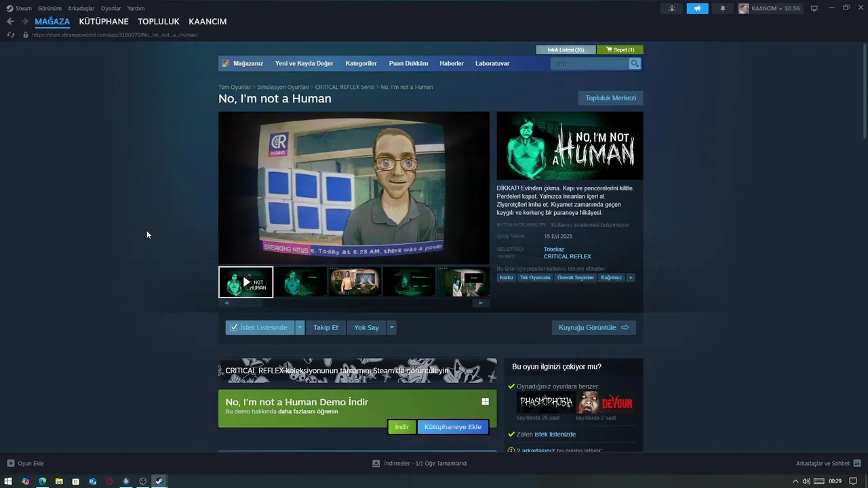The width and height of the screenshot is (868, 488).
Task: Switch to the KÜTÜPHANE tab
Action: 104,22
